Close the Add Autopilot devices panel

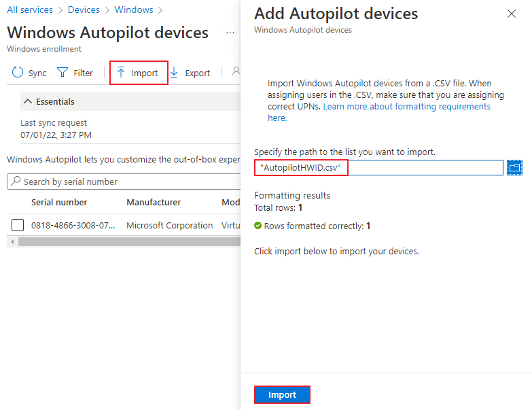pos(512,14)
